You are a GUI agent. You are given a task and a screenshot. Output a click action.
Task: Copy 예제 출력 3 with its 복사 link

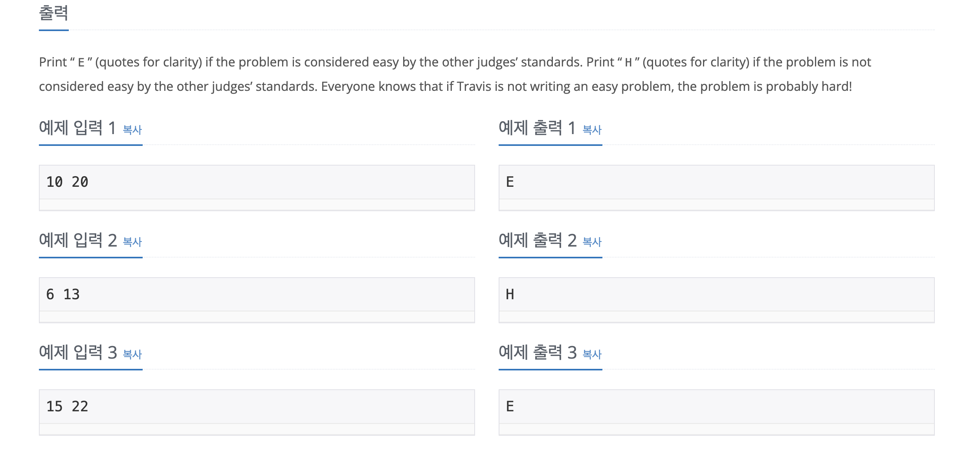click(592, 354)
